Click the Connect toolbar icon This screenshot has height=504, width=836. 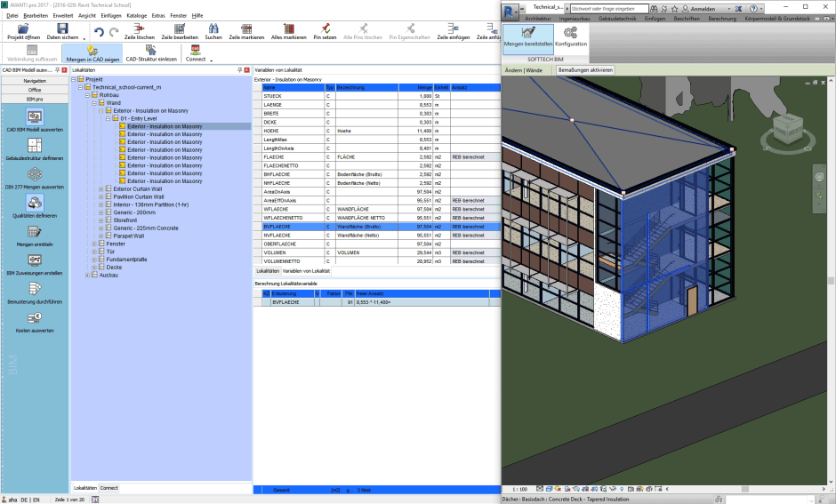click(195, 54)
